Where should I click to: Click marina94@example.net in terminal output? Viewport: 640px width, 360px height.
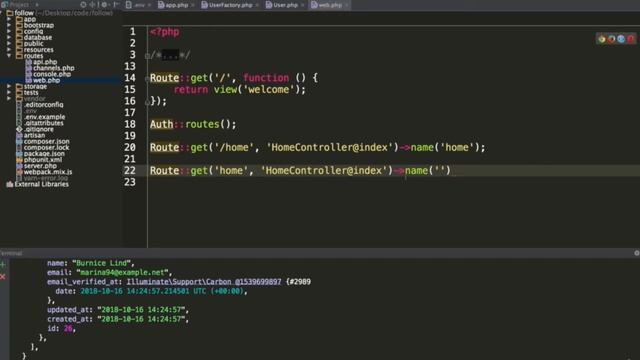click(122, 272)
